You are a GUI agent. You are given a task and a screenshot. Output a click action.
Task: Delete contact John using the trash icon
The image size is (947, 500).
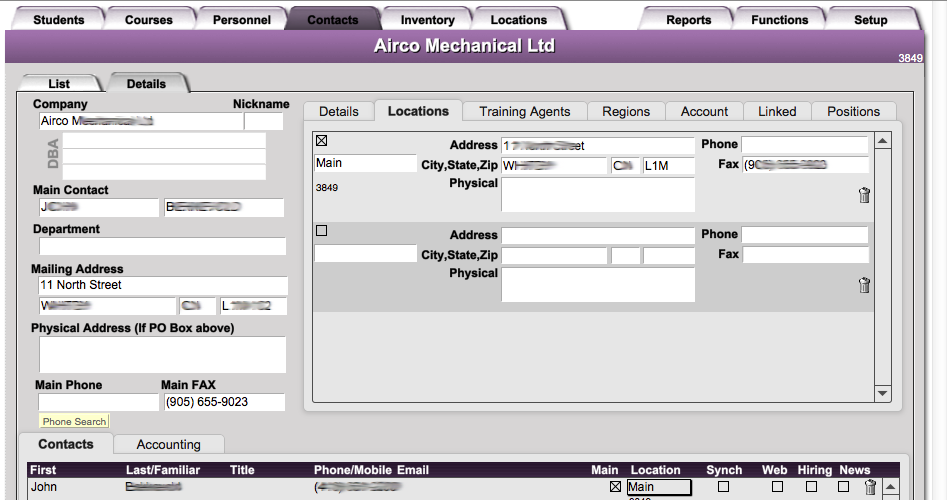[x=870, y=487]
